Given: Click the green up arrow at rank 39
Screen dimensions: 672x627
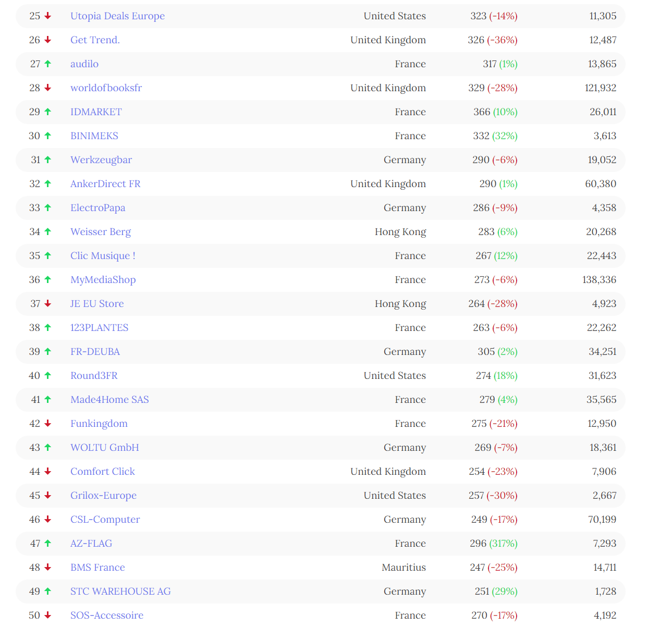Looking at the screenshot, I should 48,352.
